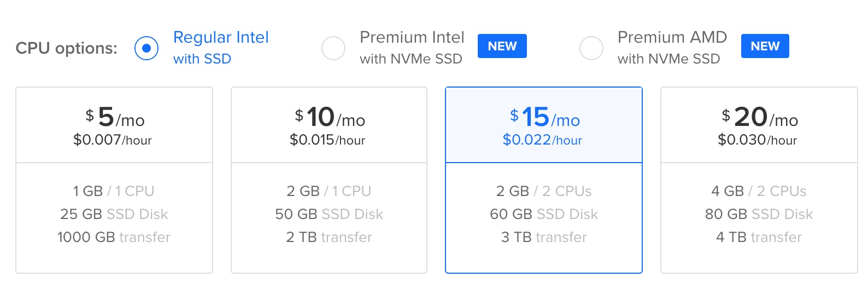Choose the $15/mo plan header

(x=544, y=125)
